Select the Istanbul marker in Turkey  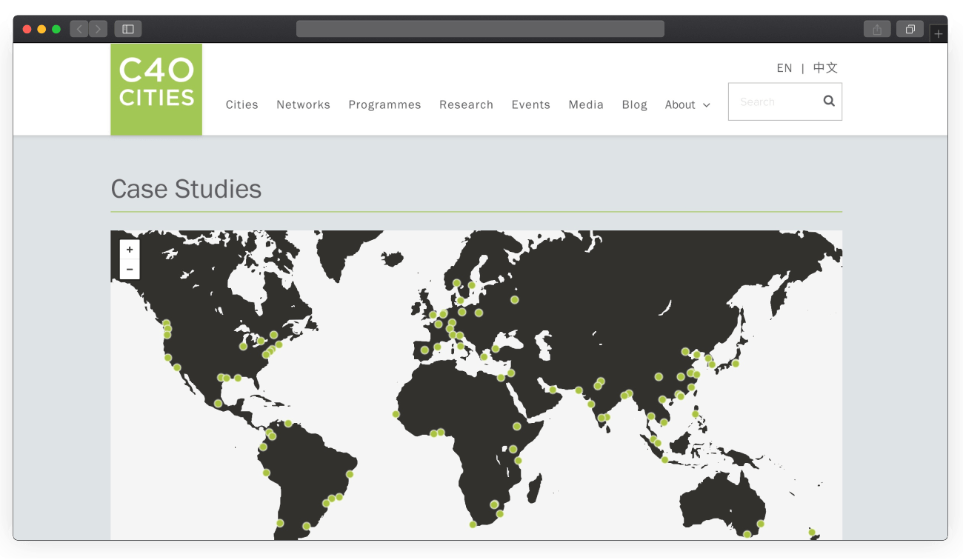496,349
